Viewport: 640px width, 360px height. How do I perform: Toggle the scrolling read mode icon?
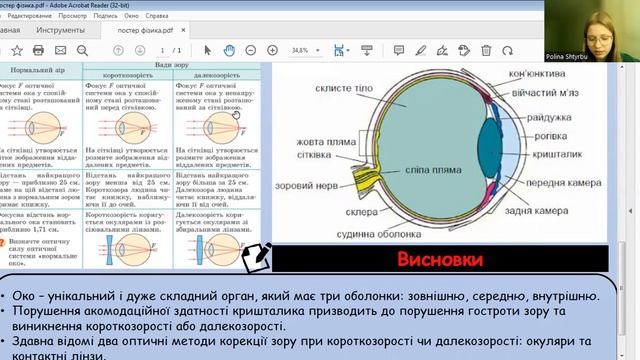367,50
